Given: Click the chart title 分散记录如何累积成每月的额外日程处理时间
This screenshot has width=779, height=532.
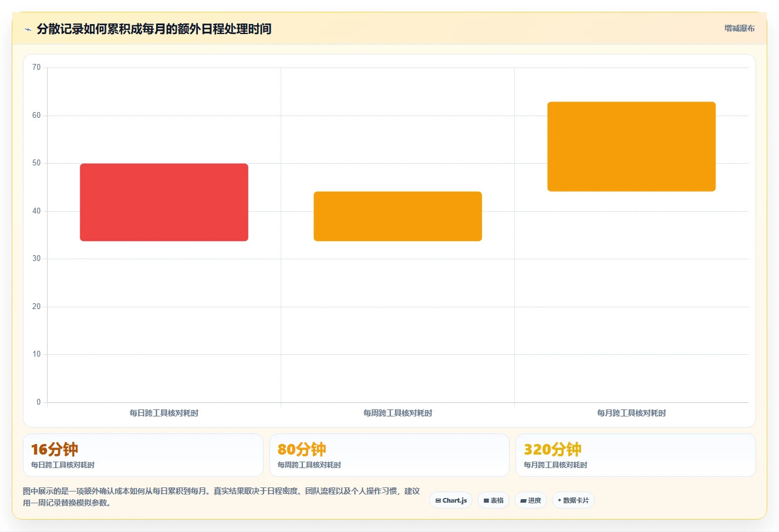Looking at the screenshot, I should coord(154,29).
